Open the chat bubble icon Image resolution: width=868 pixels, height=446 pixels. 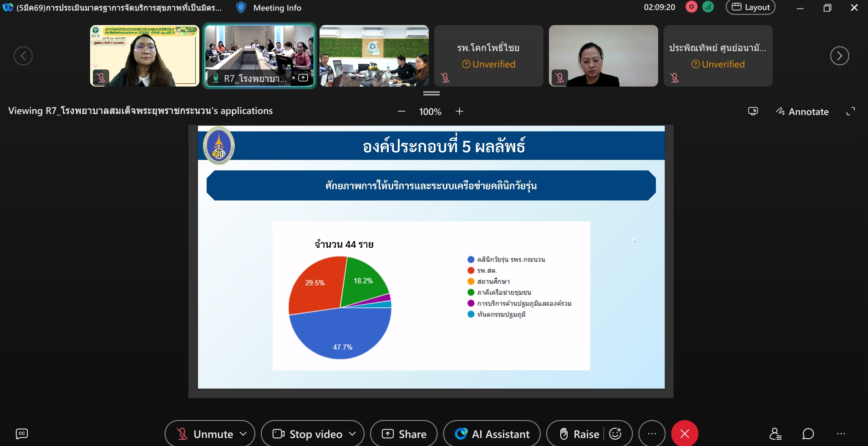click(x=808, y=434)
